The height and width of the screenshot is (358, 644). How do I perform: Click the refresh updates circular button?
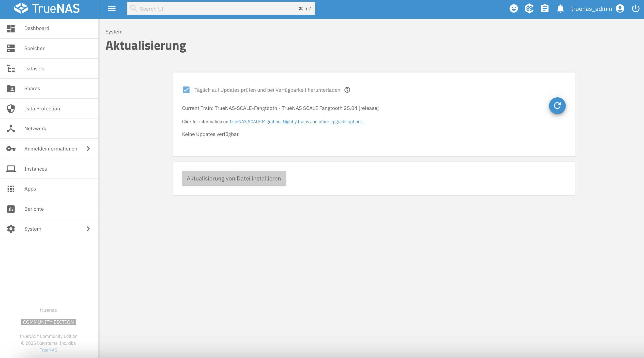click(x=557, y=106)
